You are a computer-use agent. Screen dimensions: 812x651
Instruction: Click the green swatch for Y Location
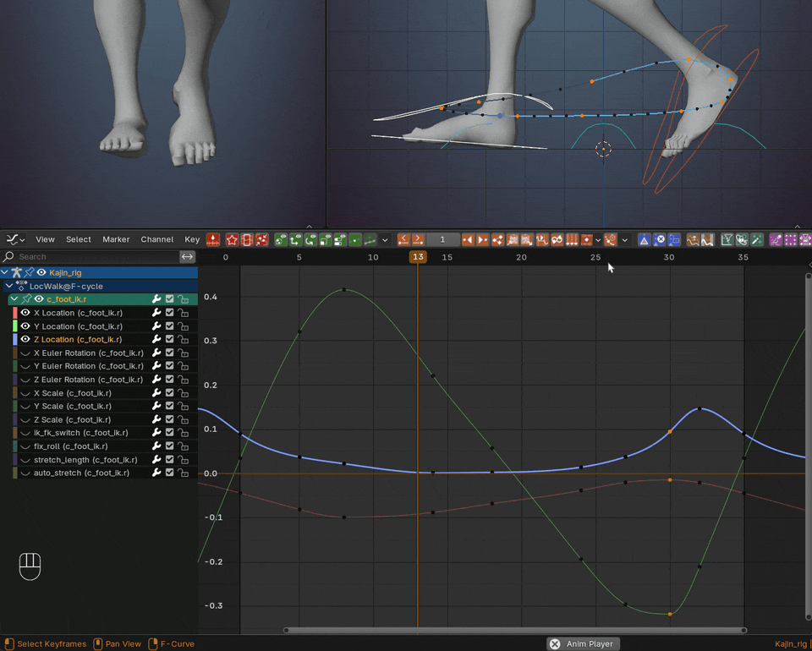click(x=15, y=326)
